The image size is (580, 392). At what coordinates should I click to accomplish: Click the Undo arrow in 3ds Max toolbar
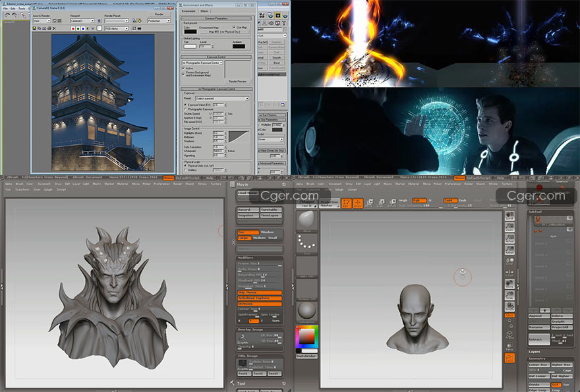[x=7, y=15]
